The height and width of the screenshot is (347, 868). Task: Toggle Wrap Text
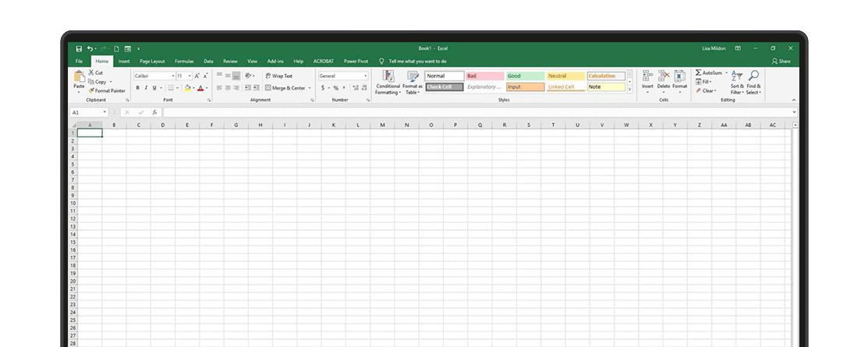click(x=278, y=76)
